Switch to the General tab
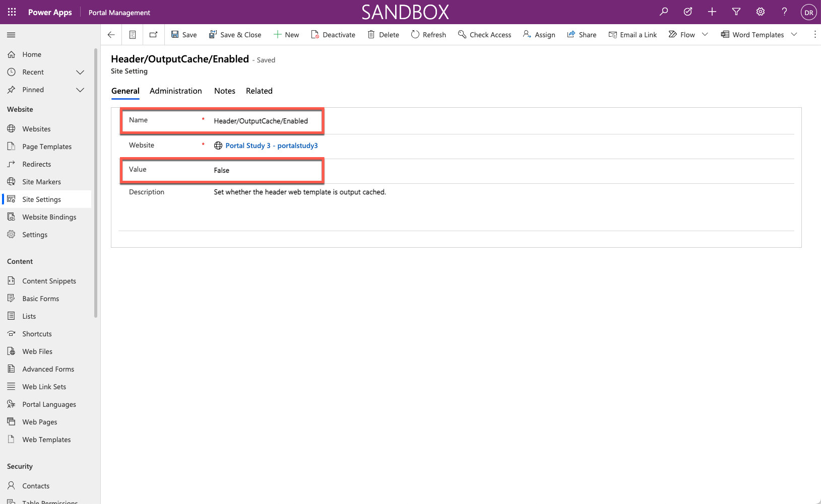The width and height of the screenshot is (821, 504). point(125,91)
